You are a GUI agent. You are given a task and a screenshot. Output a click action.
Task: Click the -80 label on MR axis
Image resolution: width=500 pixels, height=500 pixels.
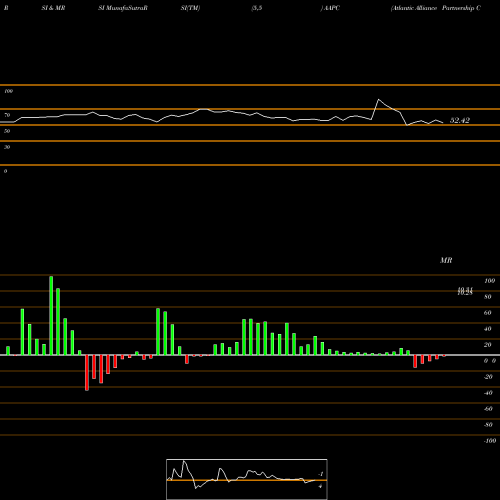pyautogui.click(x=488, y=425)
